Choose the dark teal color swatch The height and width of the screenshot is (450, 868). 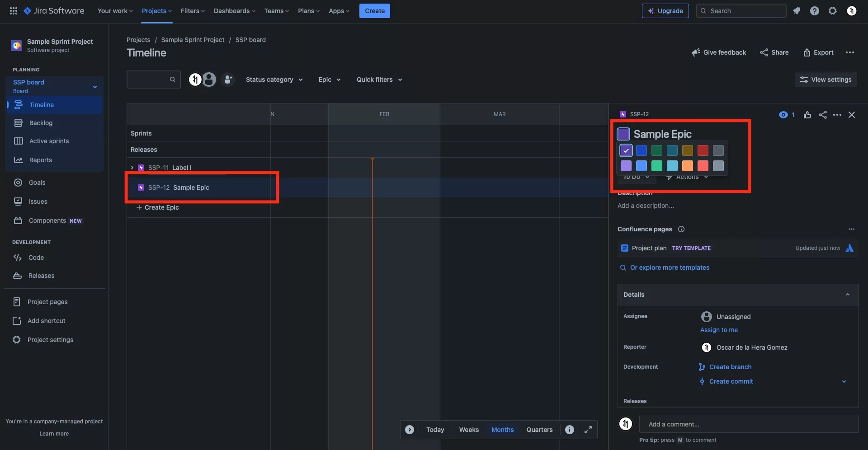click(x=672, y=150)
